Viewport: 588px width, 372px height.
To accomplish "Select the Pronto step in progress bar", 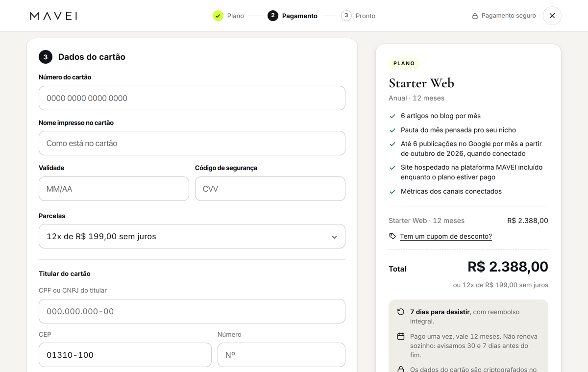I will click(x=358, y=16).
